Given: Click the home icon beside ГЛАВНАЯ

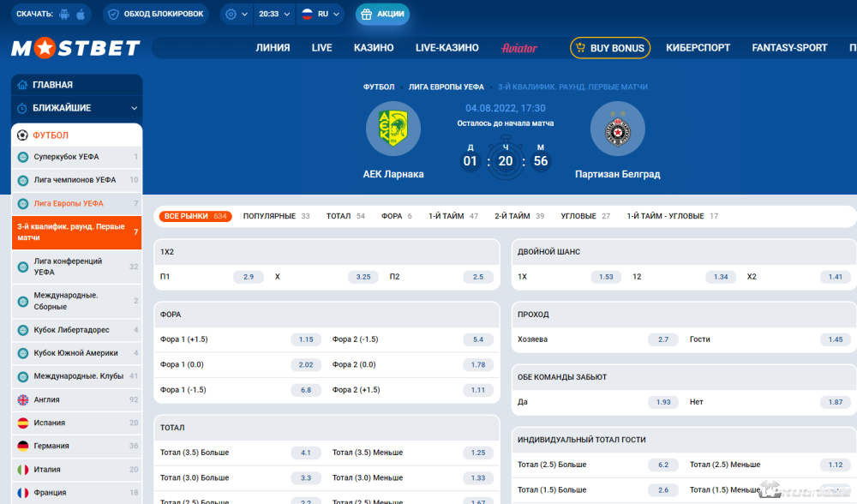Looking at the screenshot, I should 22,85.
